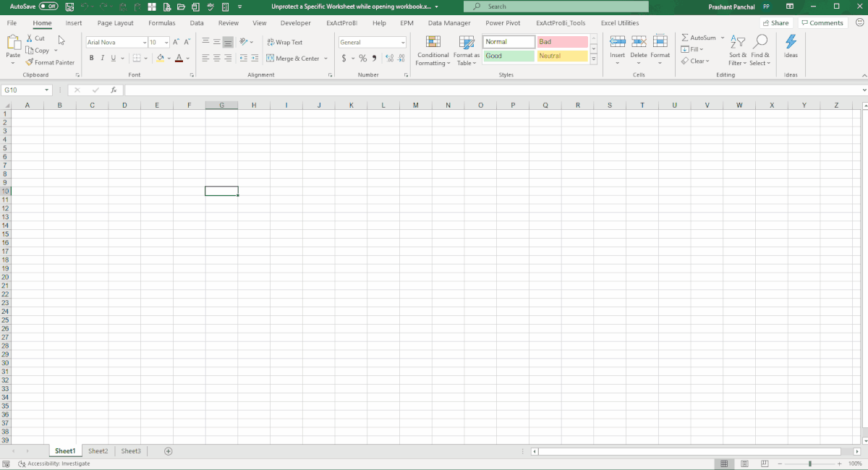Click the Sort & Filter icon
Viewport: 868px width, 470px height.
(737, 42)
